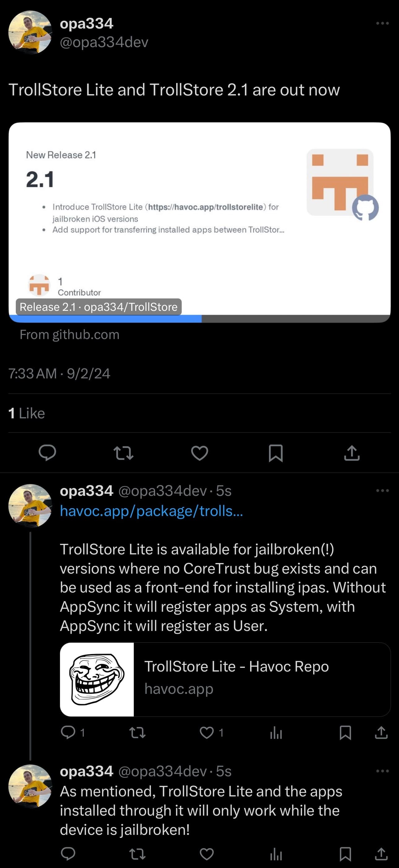View analytics of the AppSync reply
Viewport: 399px width, 868px height.
point(276,733)
